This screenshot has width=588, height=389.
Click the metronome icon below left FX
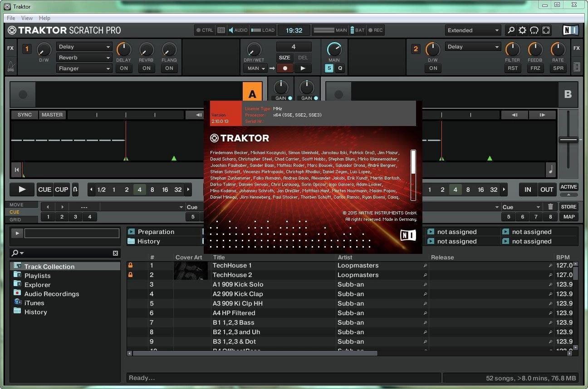click(x=11, y=67)
